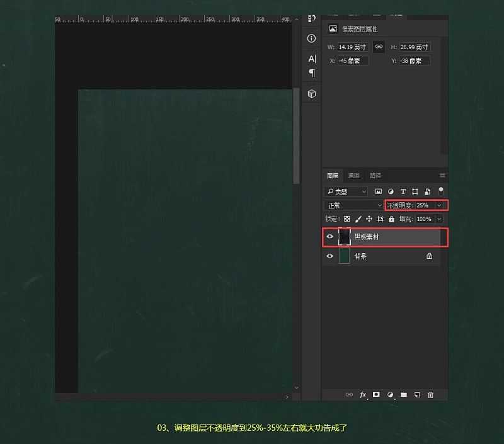Image resolution: width=504 pixels, height=444 pixels.
Task: Click the Add layer style fx icon
Action: tap(363, 395)
